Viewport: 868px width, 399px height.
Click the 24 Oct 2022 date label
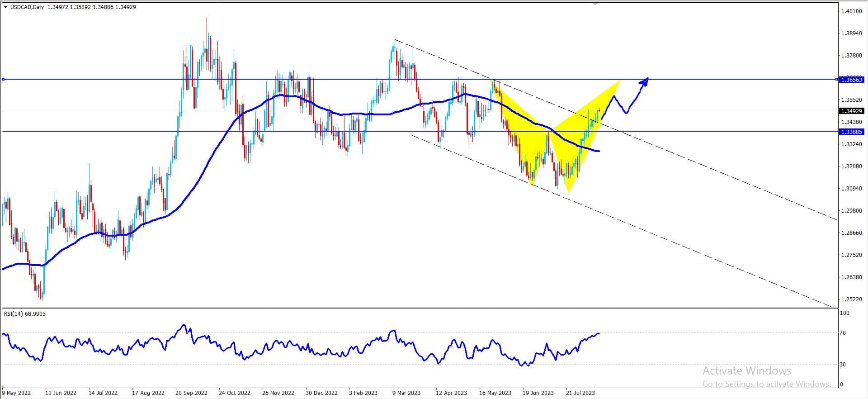[x=235, y=393]
